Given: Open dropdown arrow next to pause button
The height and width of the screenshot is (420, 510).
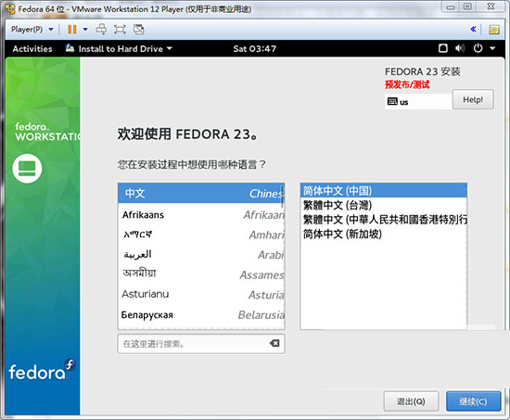Looking at the screenshot, I should [85, 30].
